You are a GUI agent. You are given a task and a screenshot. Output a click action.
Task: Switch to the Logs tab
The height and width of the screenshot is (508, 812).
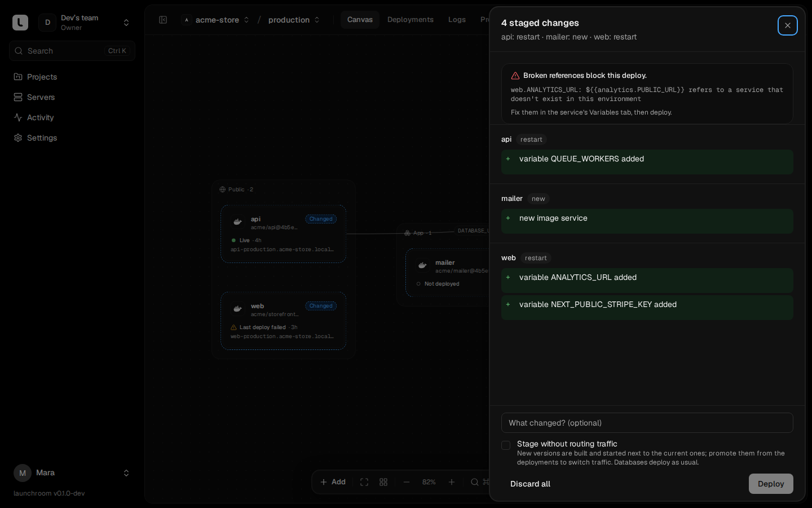tap(457, 20)
